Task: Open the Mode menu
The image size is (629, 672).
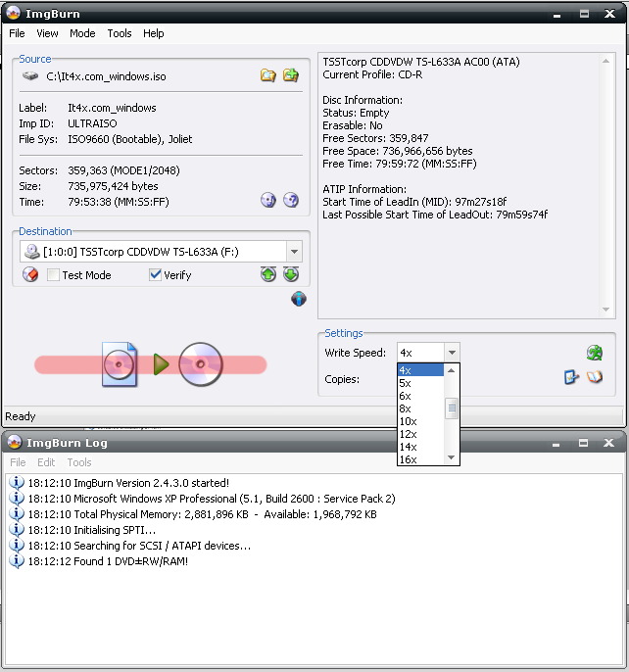Action: tap(82, 33)
